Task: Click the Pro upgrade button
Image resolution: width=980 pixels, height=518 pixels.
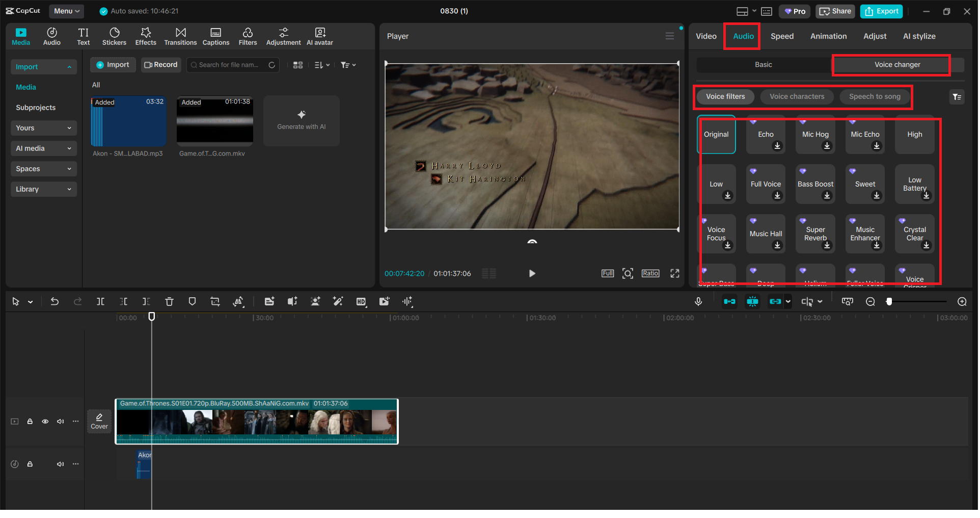Action: [x=795, y=11]
